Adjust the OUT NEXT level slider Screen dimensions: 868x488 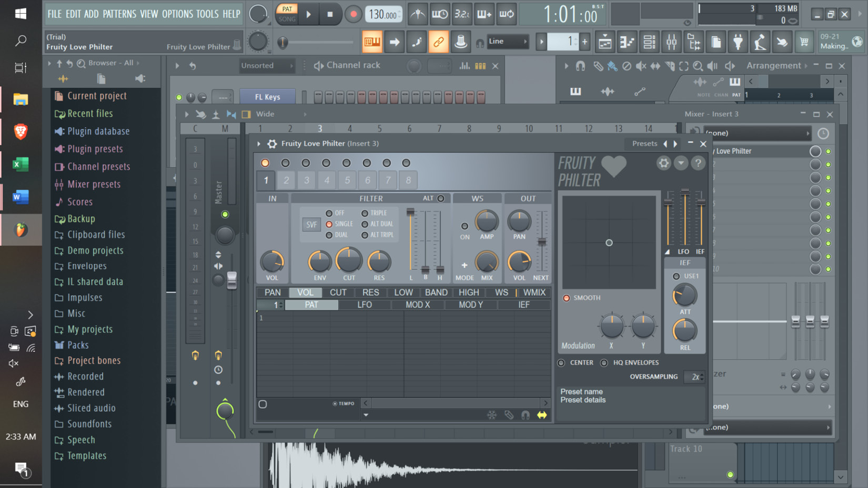[x=541, y=242]
